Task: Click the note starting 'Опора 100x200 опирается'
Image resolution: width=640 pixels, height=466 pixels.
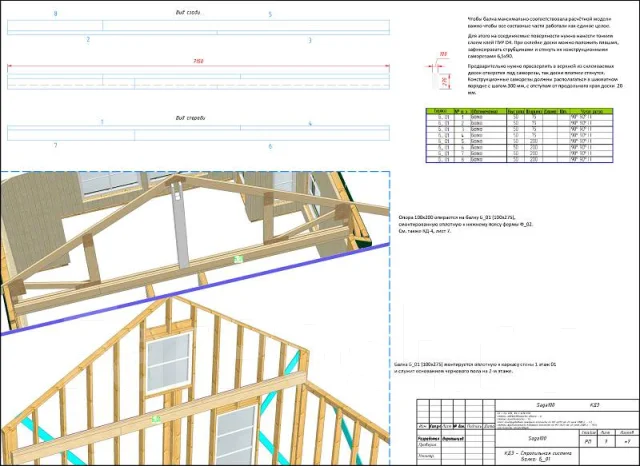Action: click(466, 224)
